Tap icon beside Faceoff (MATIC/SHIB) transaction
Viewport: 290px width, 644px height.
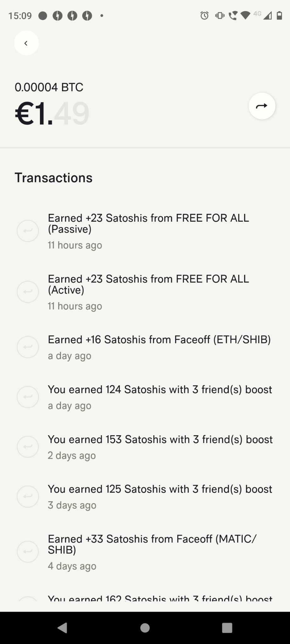click(28, 552)
